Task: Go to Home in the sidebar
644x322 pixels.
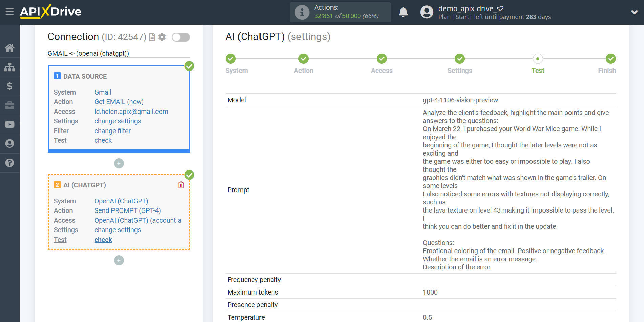Action: [9, 48]
